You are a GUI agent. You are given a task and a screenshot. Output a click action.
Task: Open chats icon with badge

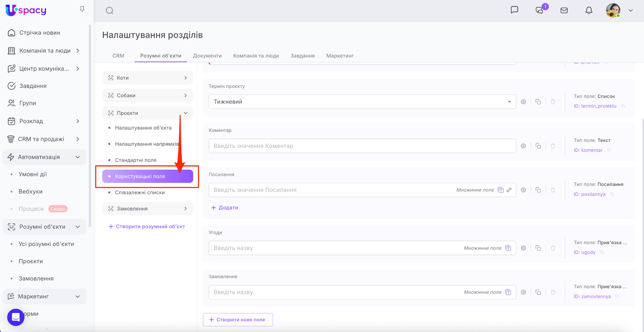tap(540, 10)
